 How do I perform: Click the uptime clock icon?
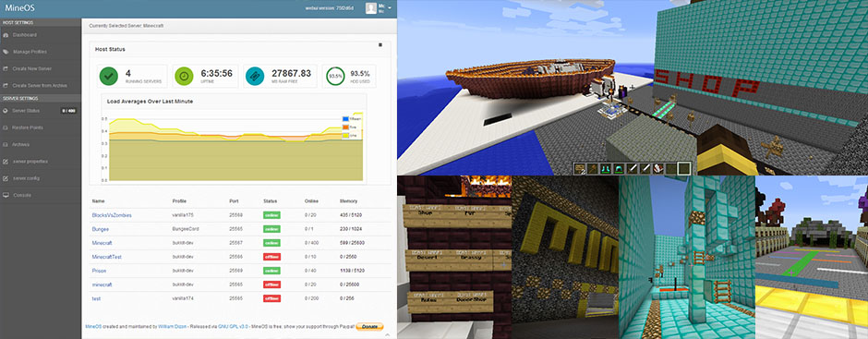click(x=184, y=76)
